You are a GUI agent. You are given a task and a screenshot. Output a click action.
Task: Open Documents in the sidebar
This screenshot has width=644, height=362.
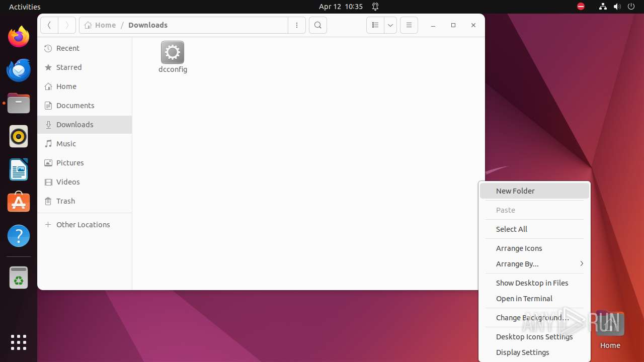click(85, 106)
